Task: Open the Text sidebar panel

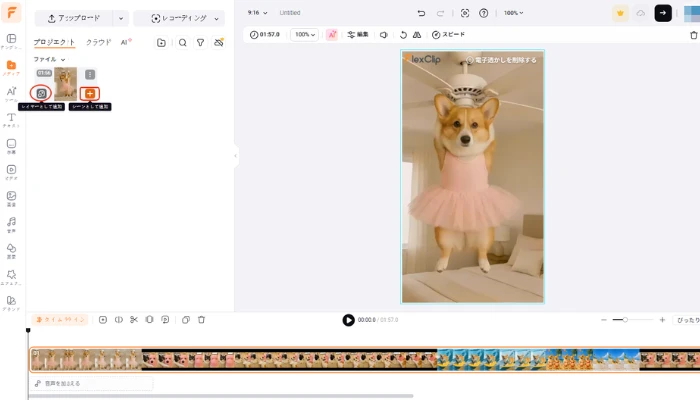Action: tap(11, 120)
